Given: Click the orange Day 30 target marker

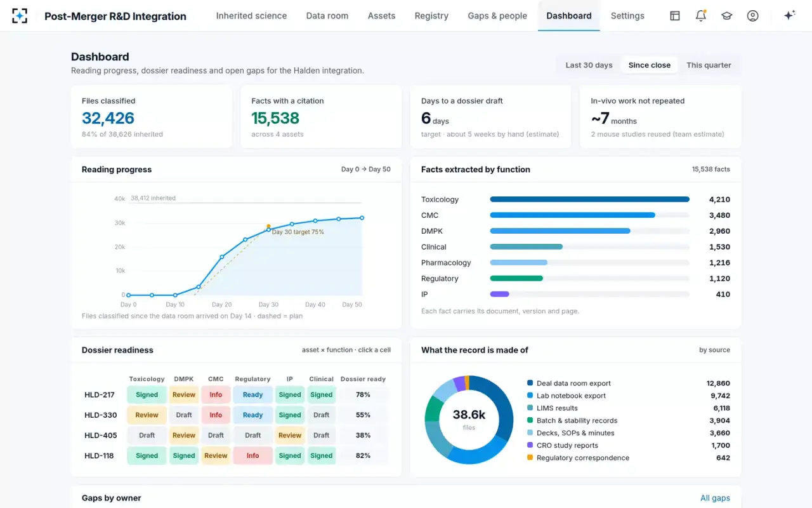Looking at the screenshot, I should pyautogui.click(x=268, y=225).
